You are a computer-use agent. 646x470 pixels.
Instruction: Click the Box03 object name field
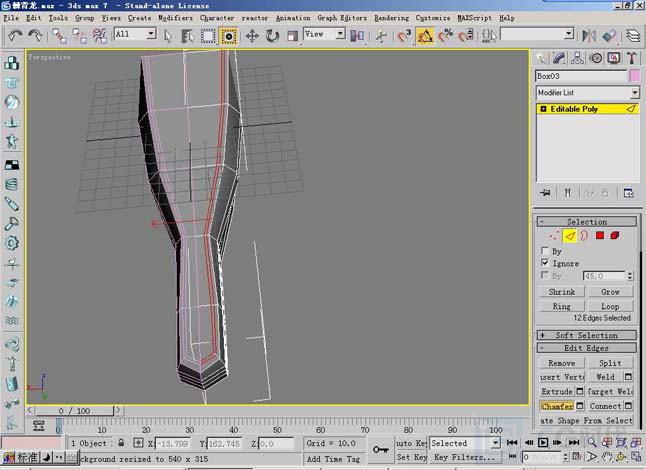tap(581, 76)
